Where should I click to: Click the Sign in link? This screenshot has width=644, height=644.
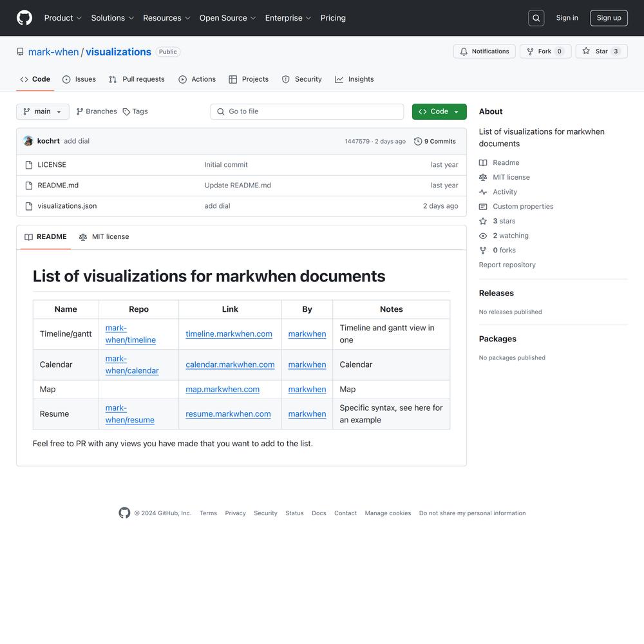[567, 18]
